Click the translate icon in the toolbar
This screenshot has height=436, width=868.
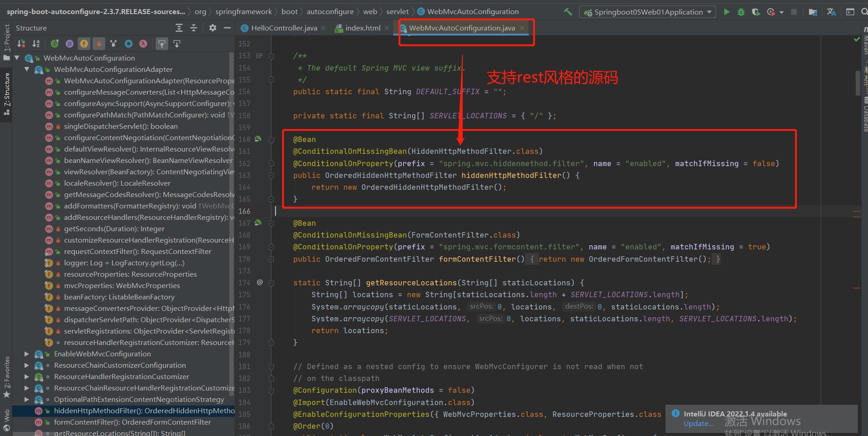(x=832, y=12)
